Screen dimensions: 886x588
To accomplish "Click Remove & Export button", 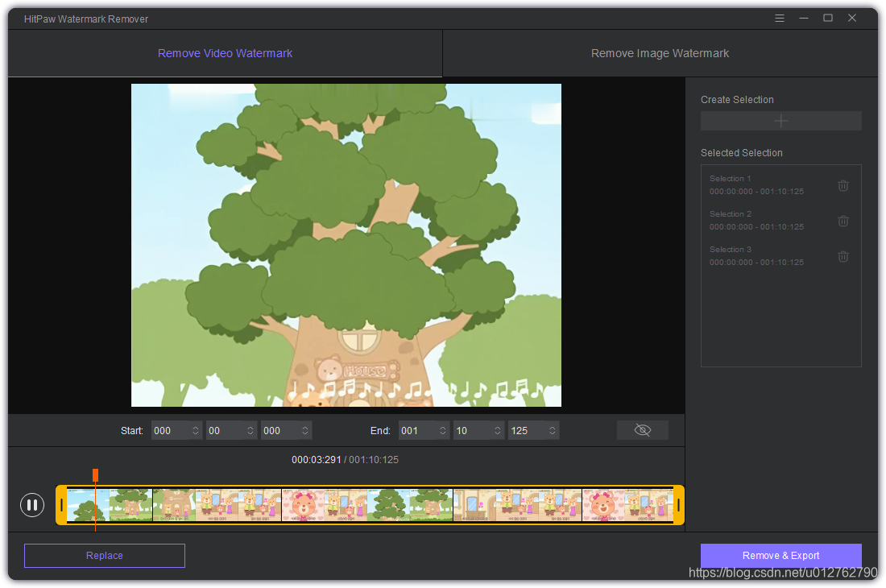I will 781,555.
